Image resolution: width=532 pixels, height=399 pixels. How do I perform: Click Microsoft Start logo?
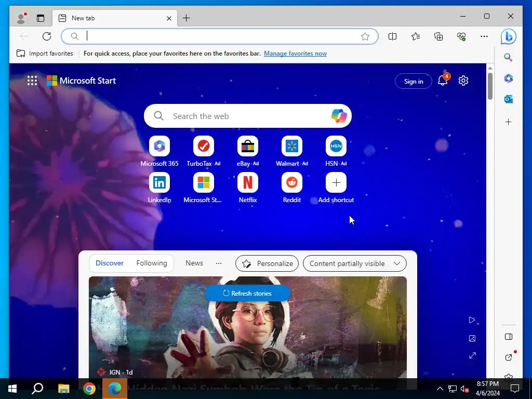(81, 81)
